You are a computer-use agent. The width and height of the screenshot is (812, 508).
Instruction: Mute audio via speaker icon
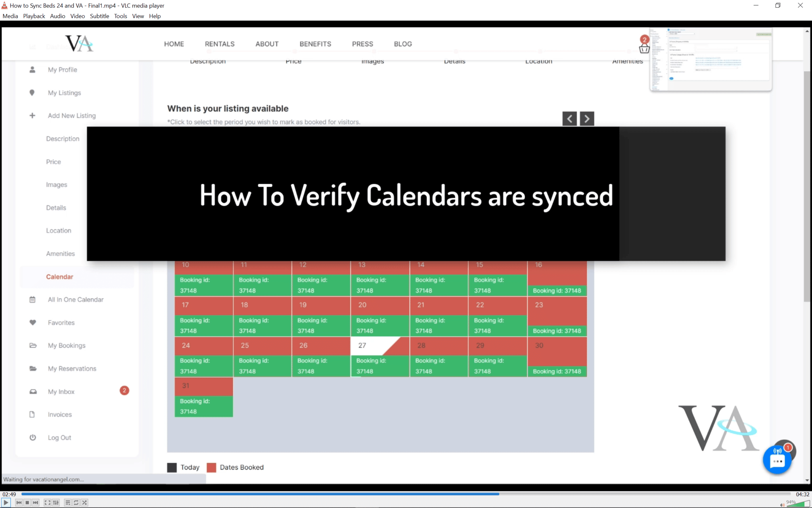click(782, 505)
